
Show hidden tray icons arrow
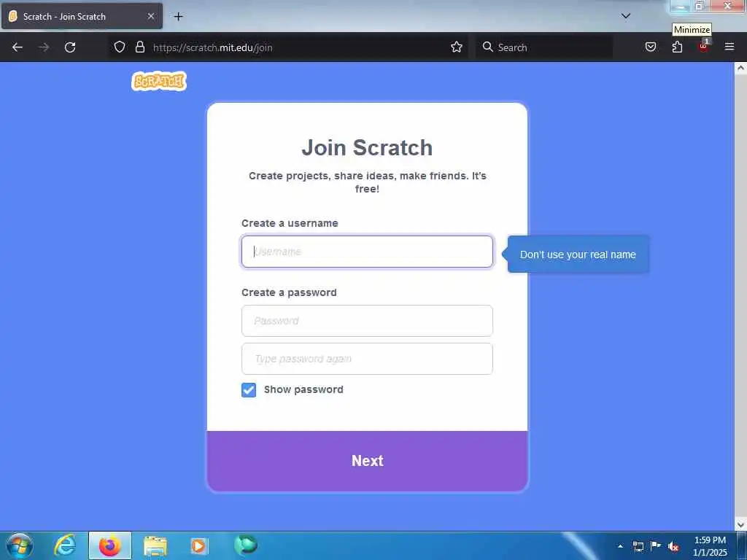point(620,545)
